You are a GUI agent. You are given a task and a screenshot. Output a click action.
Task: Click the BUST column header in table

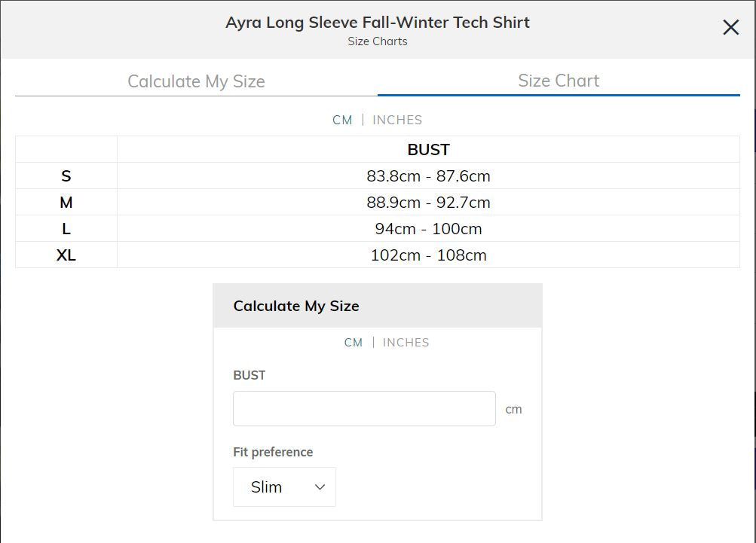click(428, 149)
